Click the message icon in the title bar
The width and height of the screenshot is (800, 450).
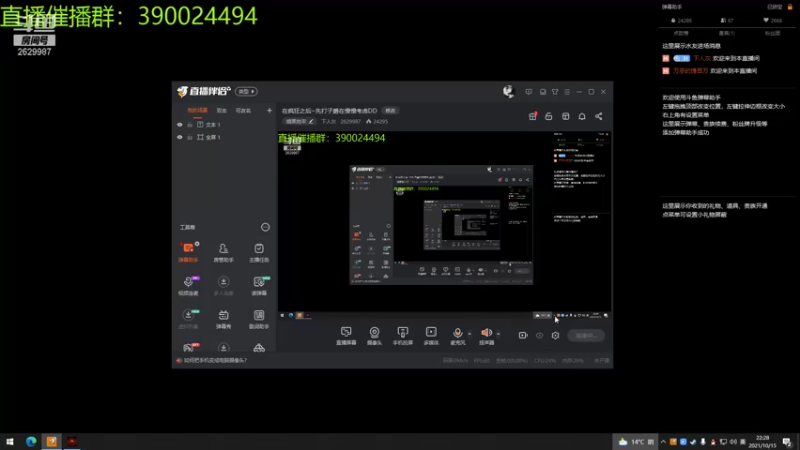[x=529, y=92]
